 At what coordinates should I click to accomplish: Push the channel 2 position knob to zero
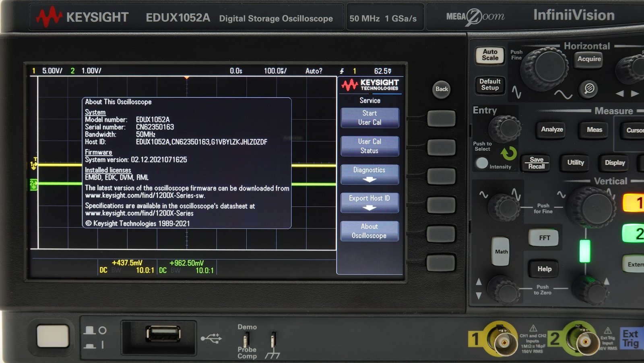click(x=590, y=290)
